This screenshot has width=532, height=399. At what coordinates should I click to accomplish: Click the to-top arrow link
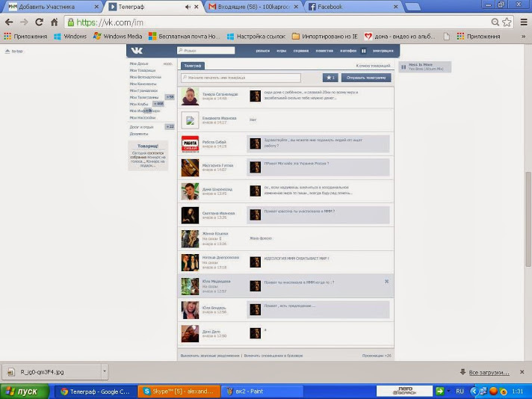[x=13, y=52]
